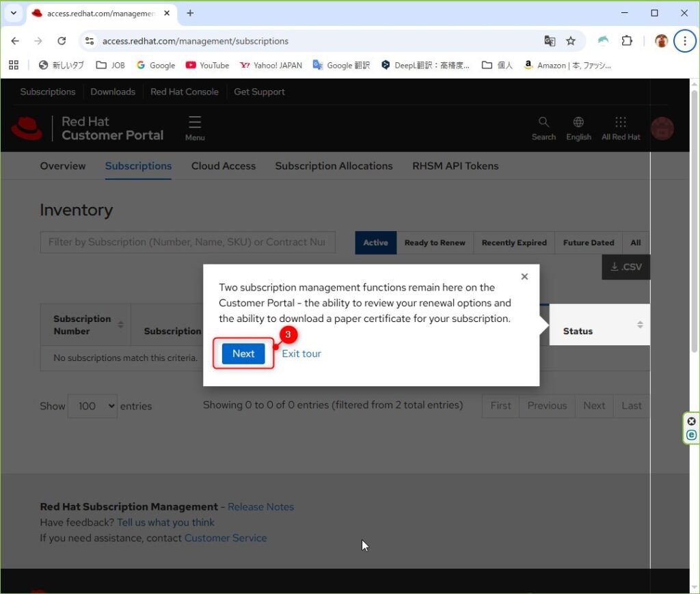Click the subscription filter input field
The width and height of the screenshot is (700, 594).
[187, 242]
